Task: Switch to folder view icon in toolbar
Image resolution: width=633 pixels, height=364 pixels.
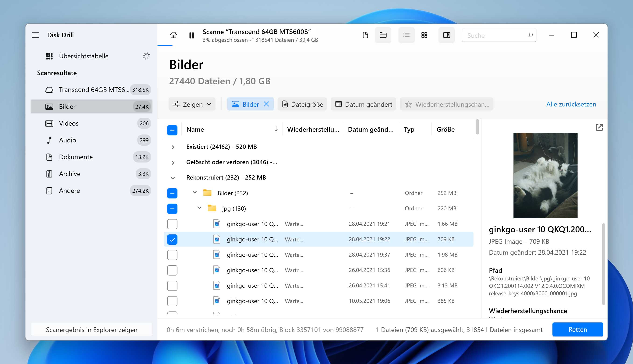Action: click(x=383, y=35)
